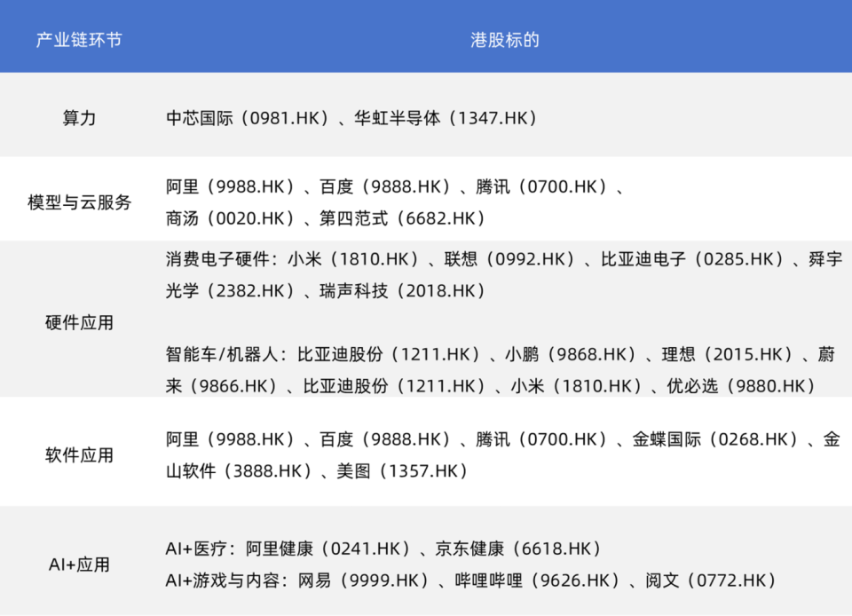This screenshot has width=852, height=616.
Task: Select the 模型与云服务 row label
Action: pyautogui.click(x=79, y=202)
